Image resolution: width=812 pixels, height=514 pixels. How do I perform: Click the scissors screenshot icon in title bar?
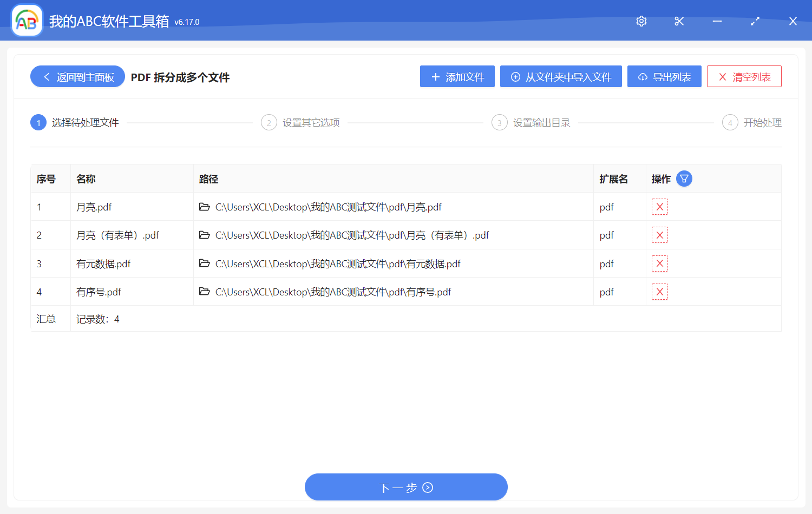(679, 21)
